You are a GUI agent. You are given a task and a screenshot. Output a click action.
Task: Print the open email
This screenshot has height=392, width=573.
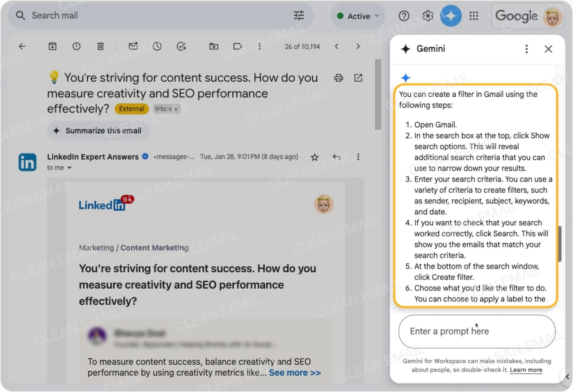coord(338,78)
